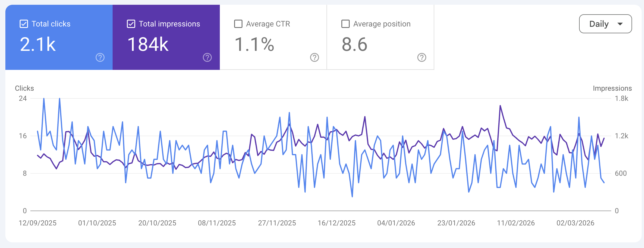Uncheck the Total impressions checkbox
The height and width of the screenshot is (248, 644).
[x=131, y=24]
